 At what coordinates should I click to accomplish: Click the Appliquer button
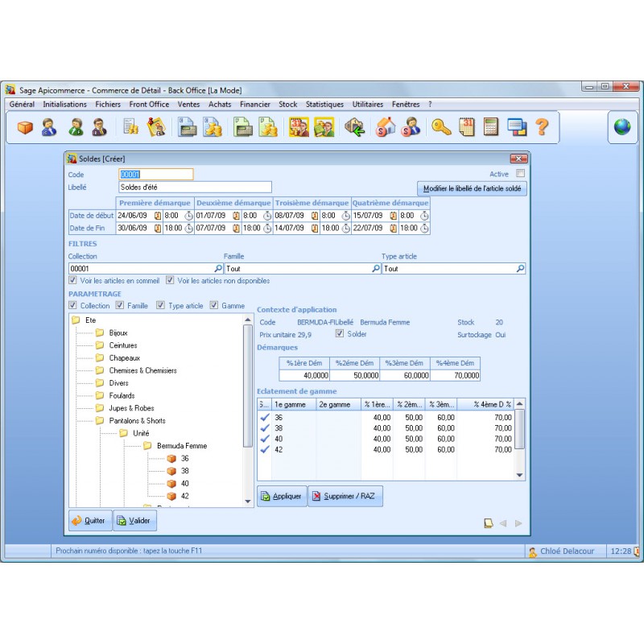[x=283, y=496]
